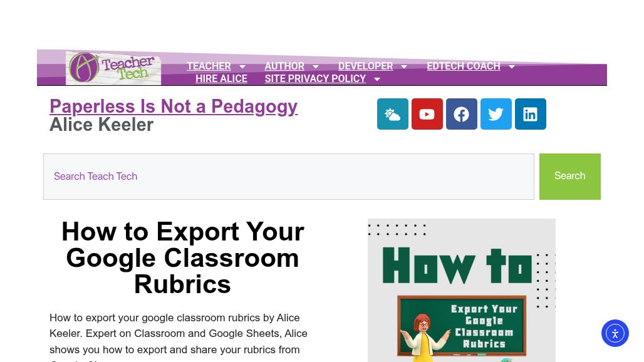The width and height of the screenshot is (644, 362).
Task: Click the Alice Keeler author heading
Action: (101, 125)
